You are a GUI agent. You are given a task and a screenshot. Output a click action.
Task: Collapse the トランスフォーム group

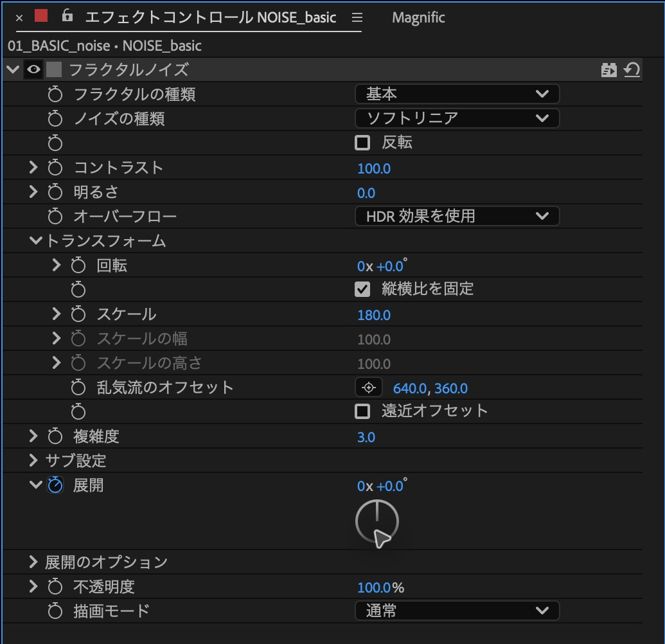point(35,240)
